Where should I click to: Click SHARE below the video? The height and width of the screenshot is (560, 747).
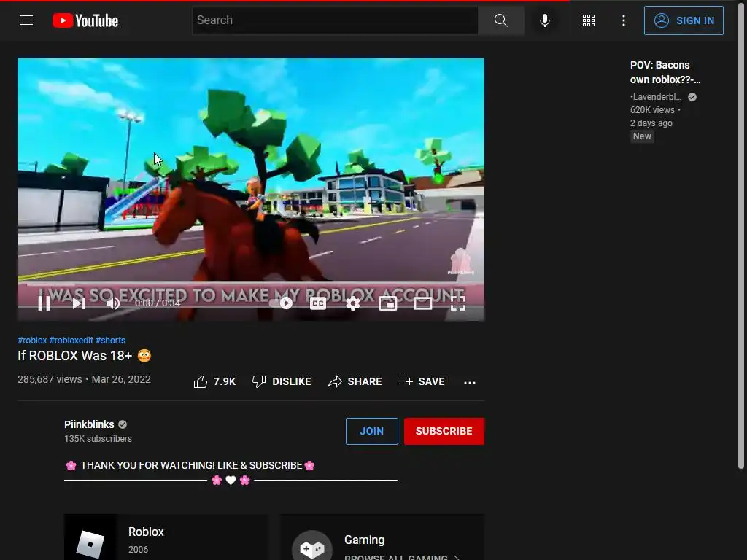coord(355,381)
